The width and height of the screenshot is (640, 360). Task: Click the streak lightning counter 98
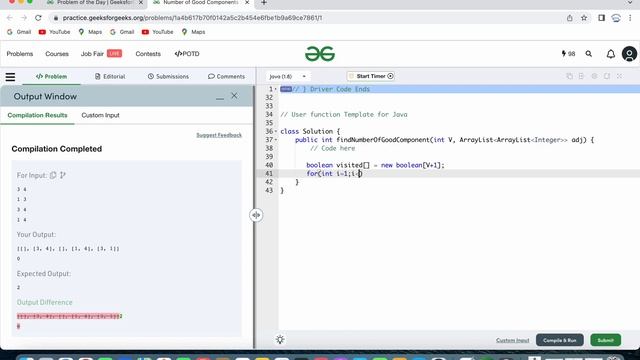(568, 54)
